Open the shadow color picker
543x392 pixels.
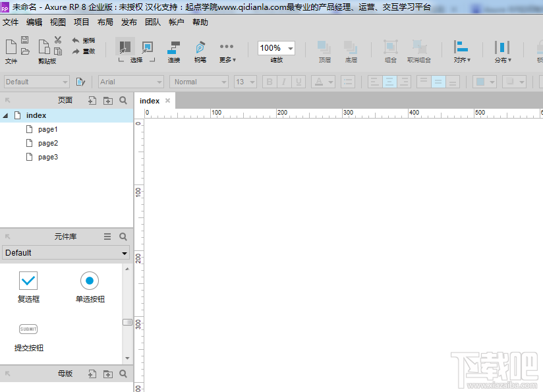tap(514, 82)
